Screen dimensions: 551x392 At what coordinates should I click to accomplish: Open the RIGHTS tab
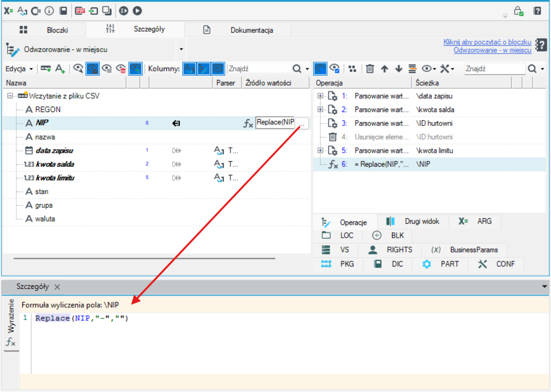tap(390, 250)
